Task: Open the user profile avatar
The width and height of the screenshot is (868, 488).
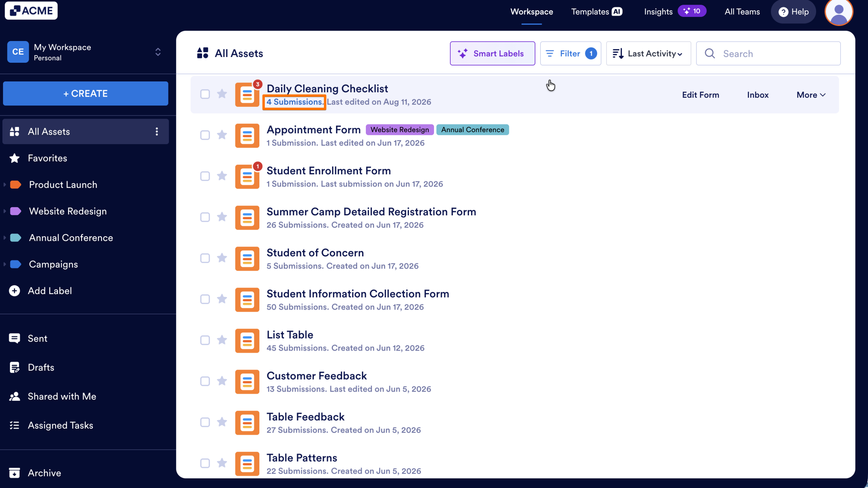Action: 839,12
